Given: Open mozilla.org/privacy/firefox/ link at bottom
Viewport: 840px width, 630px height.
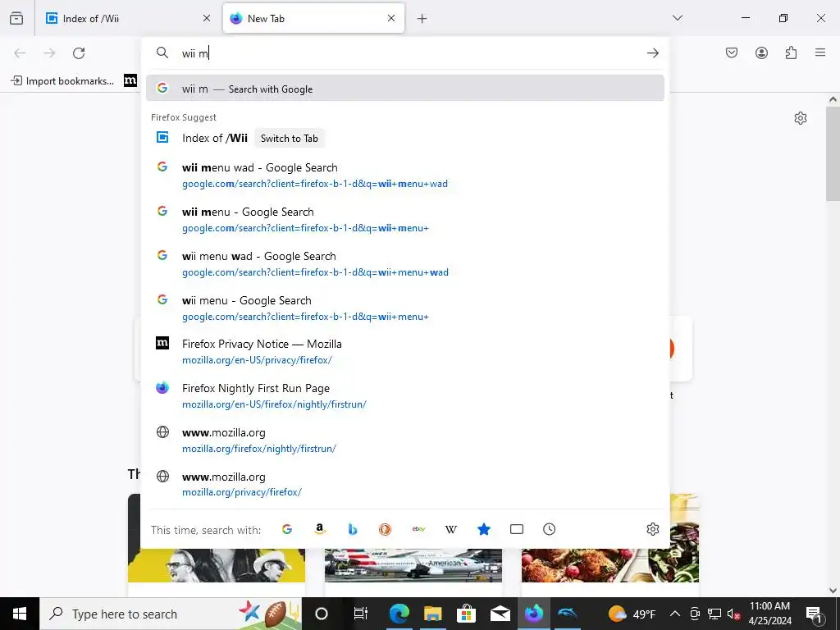Looking at the screenshot, I should point(242,492).
